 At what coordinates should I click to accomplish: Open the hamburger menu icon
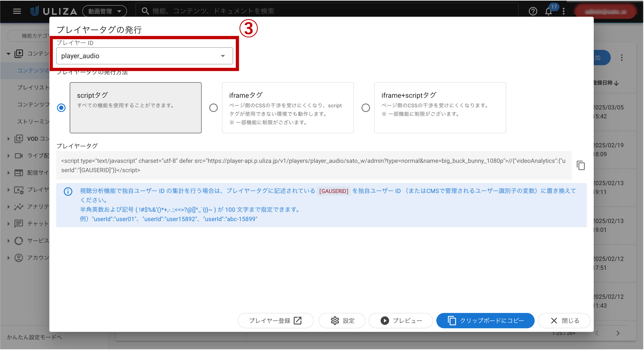(17, 11)
